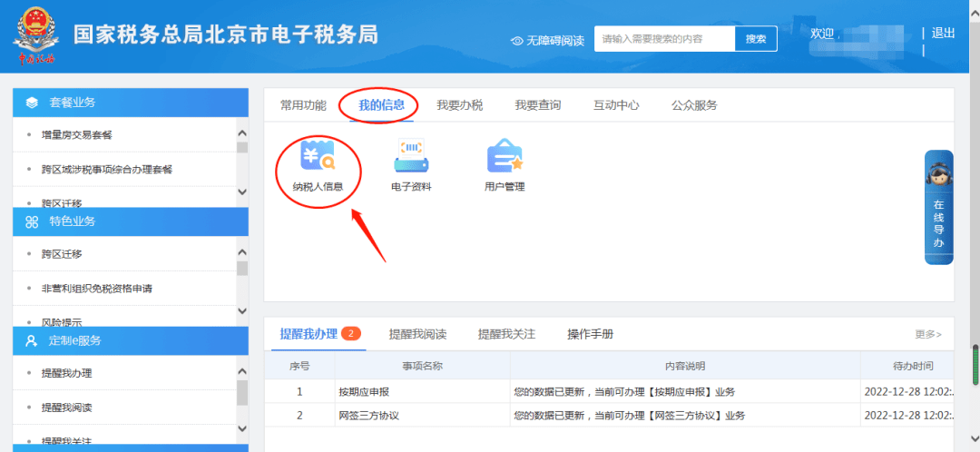
Task: Open 提醒我办理 in the 定制e服务 list
Action: [66, 373]
